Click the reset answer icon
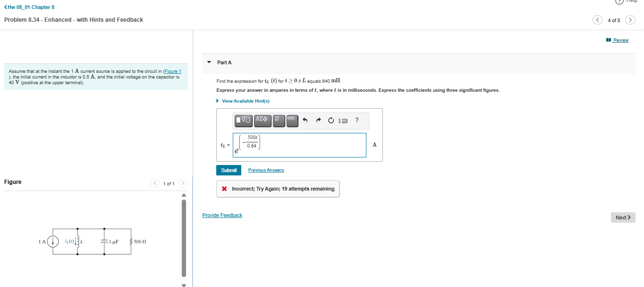644x287 pixels. pos(331,120)
